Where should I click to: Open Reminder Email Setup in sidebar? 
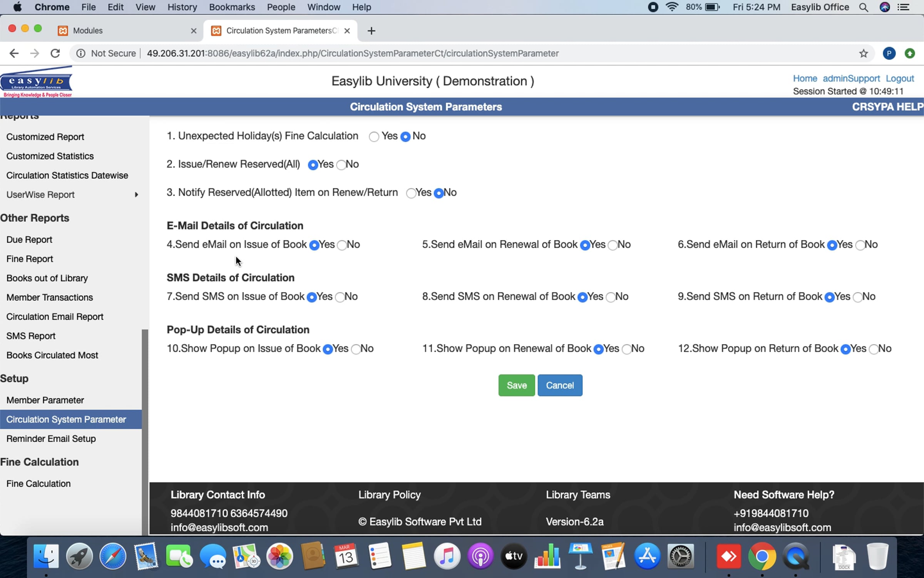51,439
